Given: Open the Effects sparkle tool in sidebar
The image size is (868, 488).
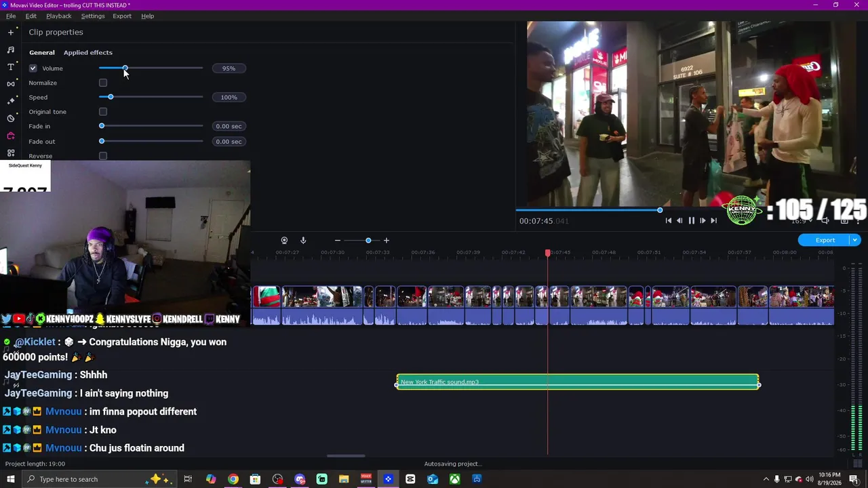Looking at the screenshot, I should point(11,100).
